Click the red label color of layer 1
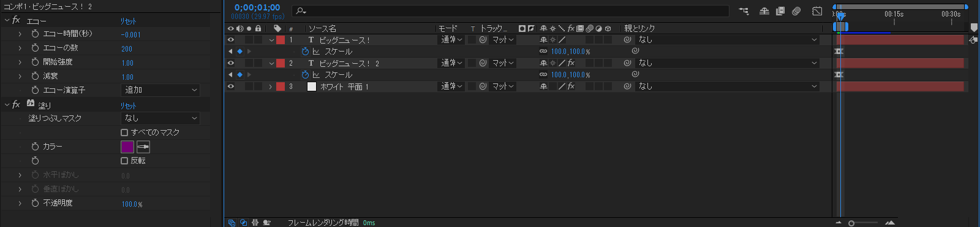This screenshot has width=980, height=227. point(281,40)
